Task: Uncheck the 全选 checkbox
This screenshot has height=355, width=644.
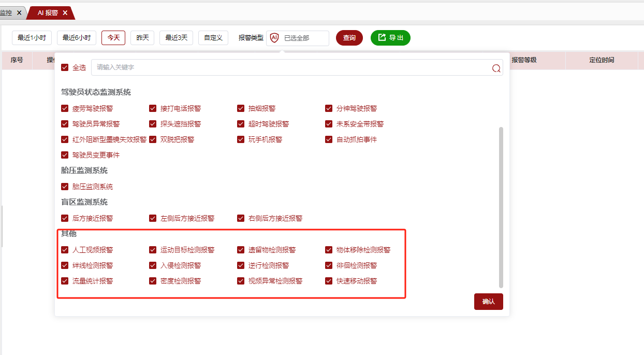Action: (x=65, y=67)
